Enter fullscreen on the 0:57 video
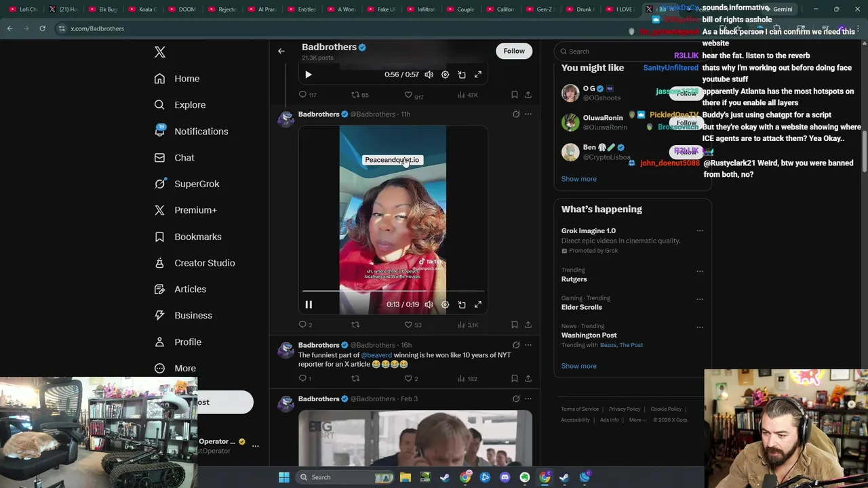Viewport: 868px width, 488px height. coord(478,75)
